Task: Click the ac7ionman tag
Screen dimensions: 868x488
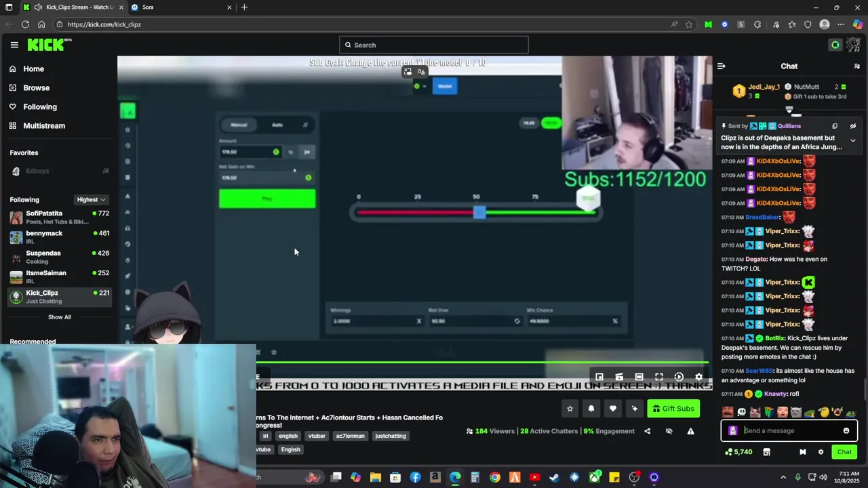Action: [x=351, y=436]
